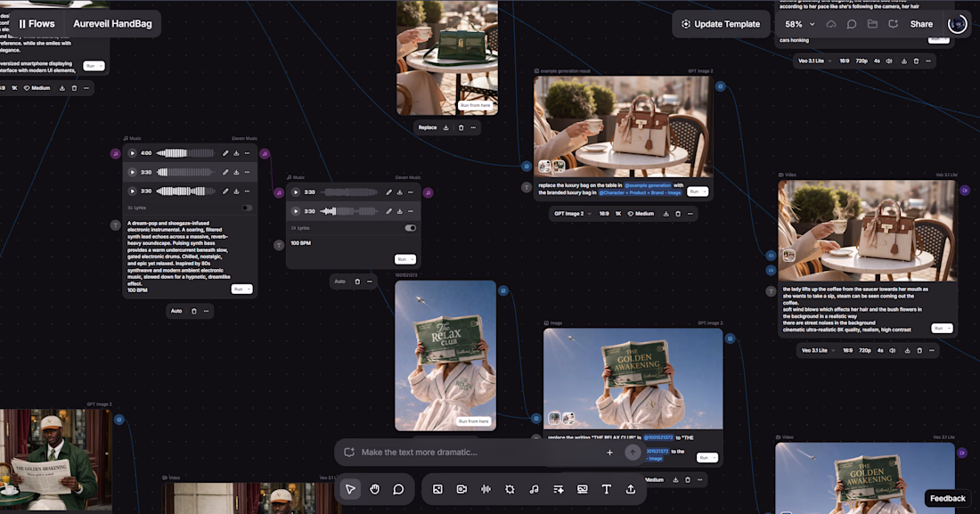The image size is (980, 514).
Task: Download image from the Replace toolbar
Action: [445, 127]
